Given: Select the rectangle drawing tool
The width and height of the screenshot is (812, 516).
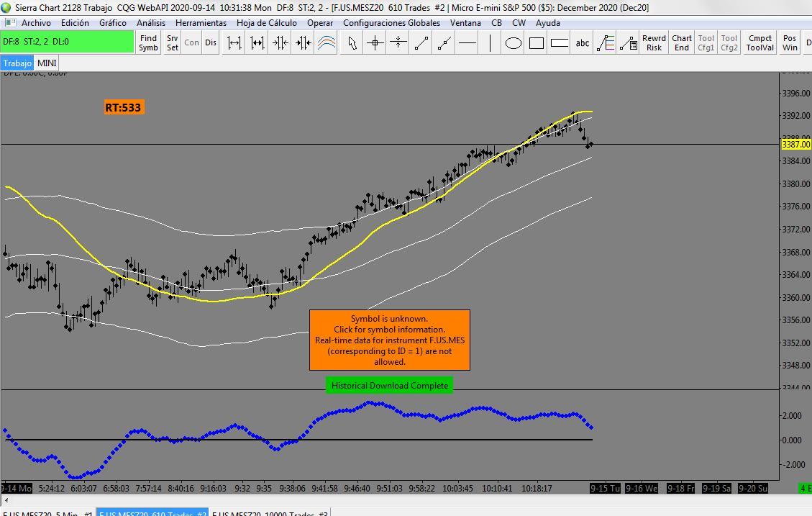Looking at the screenshot, I should [537, 42].
